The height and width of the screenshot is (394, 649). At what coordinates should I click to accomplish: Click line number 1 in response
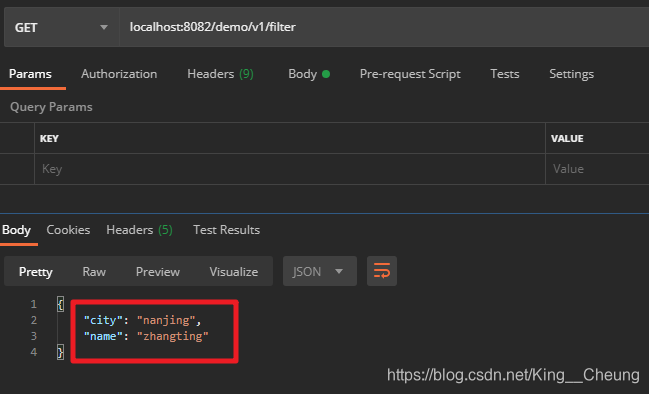coord(34,304)
